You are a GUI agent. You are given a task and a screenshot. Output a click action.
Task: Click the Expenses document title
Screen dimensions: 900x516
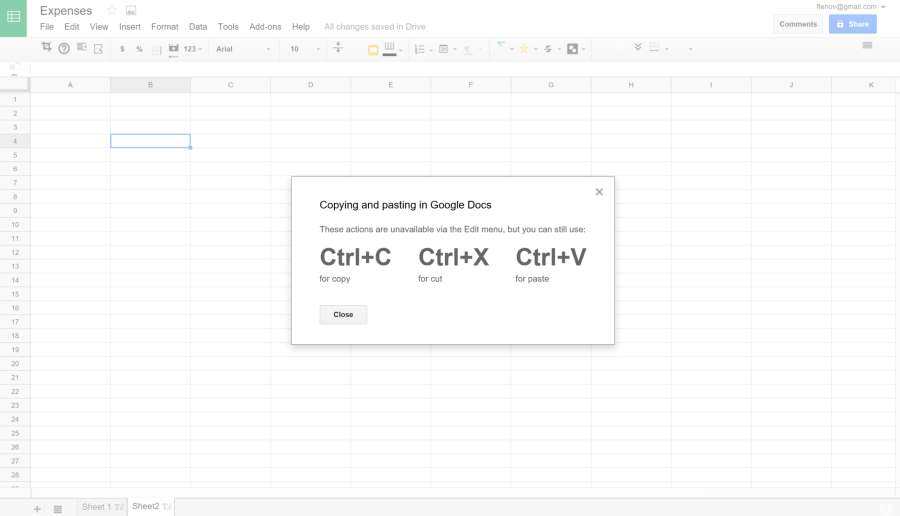66,11
